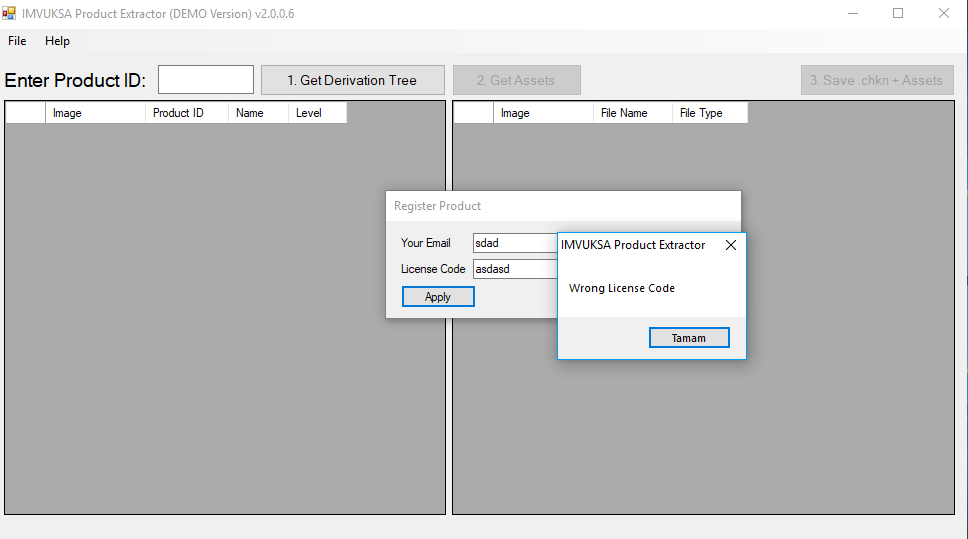Close the Wrong License Code dialog
This screenshot has height=539, width=968.
point(731,245)
